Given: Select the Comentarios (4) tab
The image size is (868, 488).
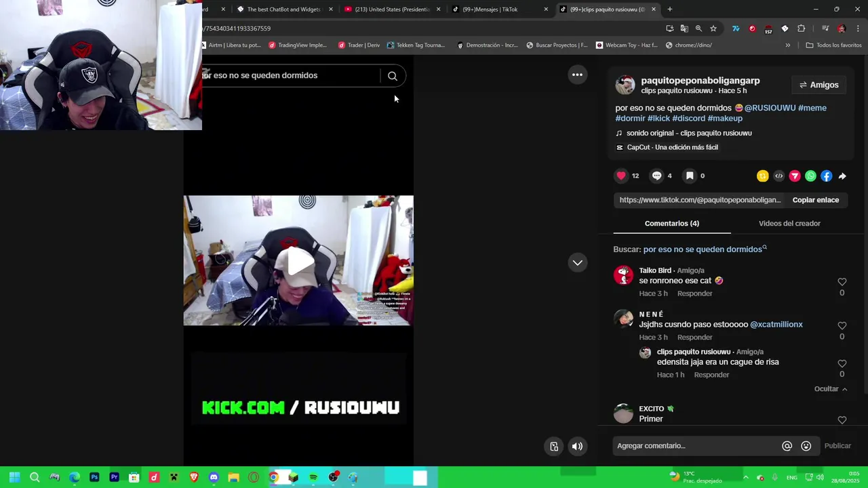Looking at the screenshot, I should 672,223.
